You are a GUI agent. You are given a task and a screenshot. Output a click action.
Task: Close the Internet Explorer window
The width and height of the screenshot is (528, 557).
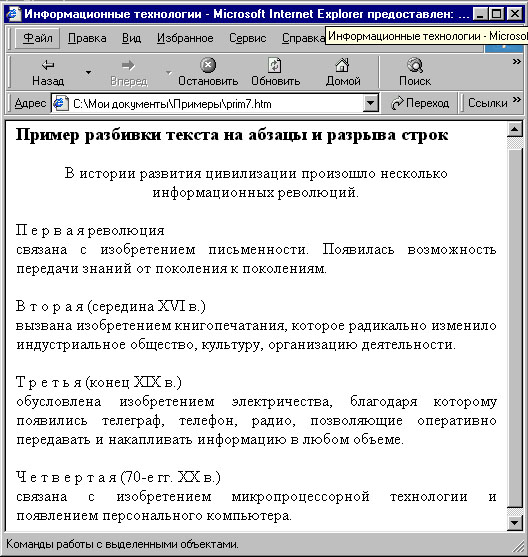pyautogui.click(x=514, y=14)
